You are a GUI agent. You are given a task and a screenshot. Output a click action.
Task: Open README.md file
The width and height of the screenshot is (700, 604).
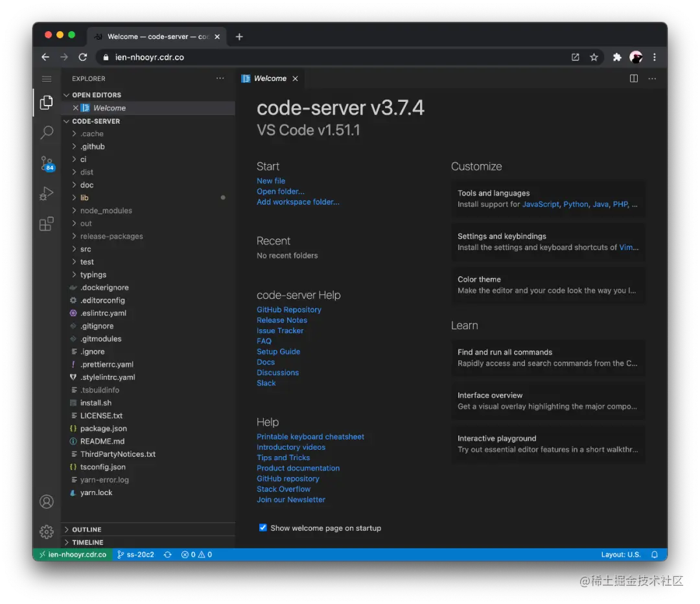coord(147,441)
